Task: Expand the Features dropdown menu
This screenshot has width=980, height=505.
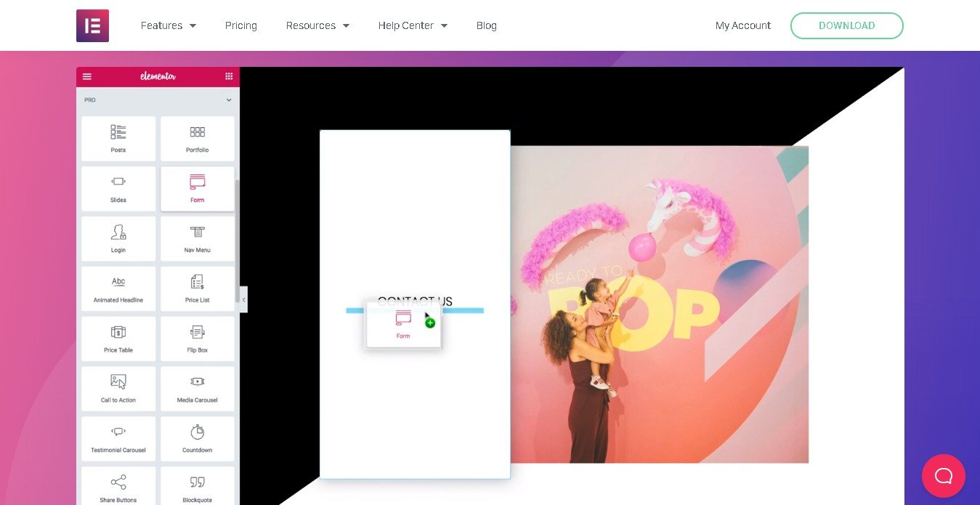Action: (169, 25)
